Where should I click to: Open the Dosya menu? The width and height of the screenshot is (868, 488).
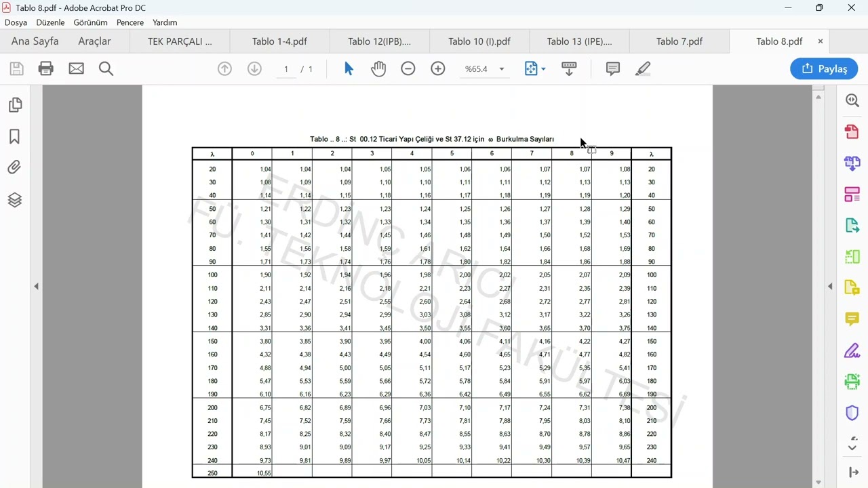[x=16, y=22]
